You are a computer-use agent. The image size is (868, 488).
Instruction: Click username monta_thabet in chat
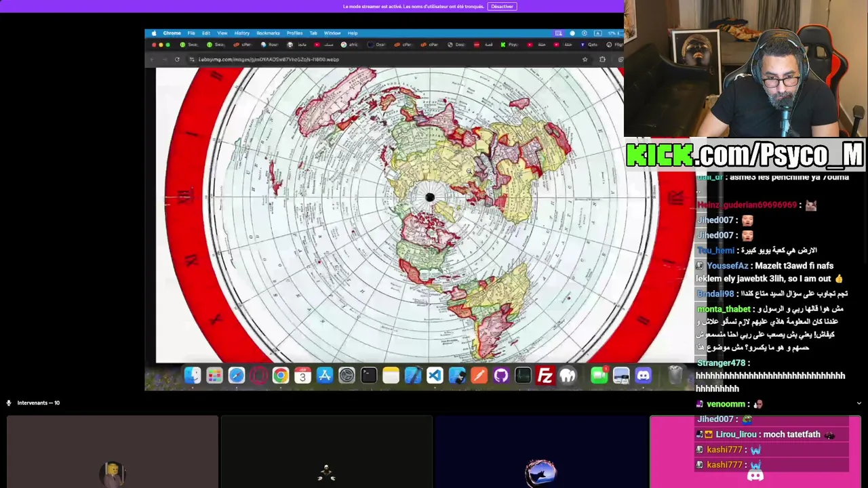coord(724,309)
